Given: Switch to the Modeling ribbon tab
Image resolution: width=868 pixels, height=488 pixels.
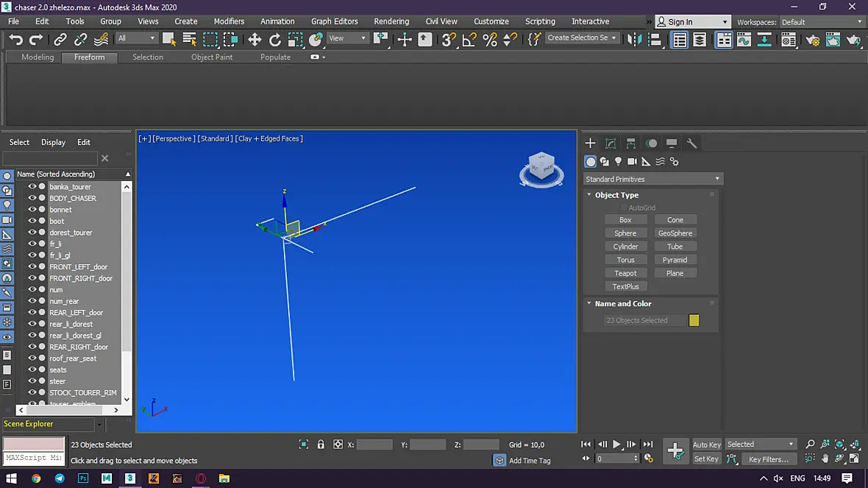Looking at the screenshot, I should (x=38, y=57).
